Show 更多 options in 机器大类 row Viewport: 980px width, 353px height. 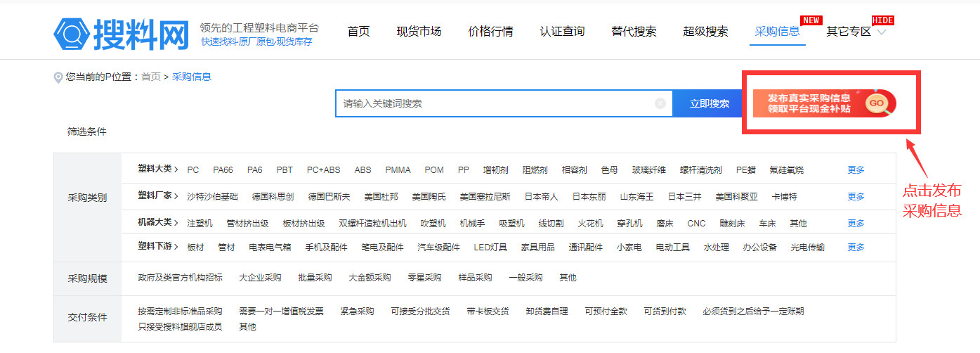tap(856, 223)
